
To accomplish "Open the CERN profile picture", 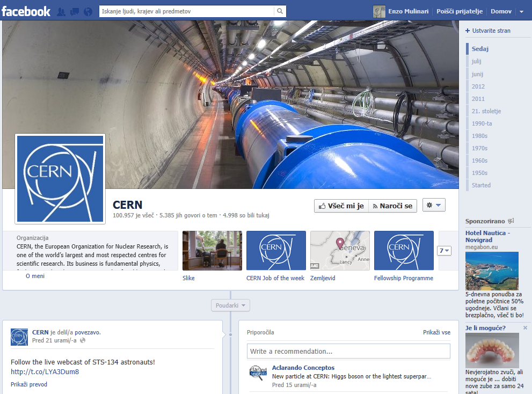I will coord(60,179).
